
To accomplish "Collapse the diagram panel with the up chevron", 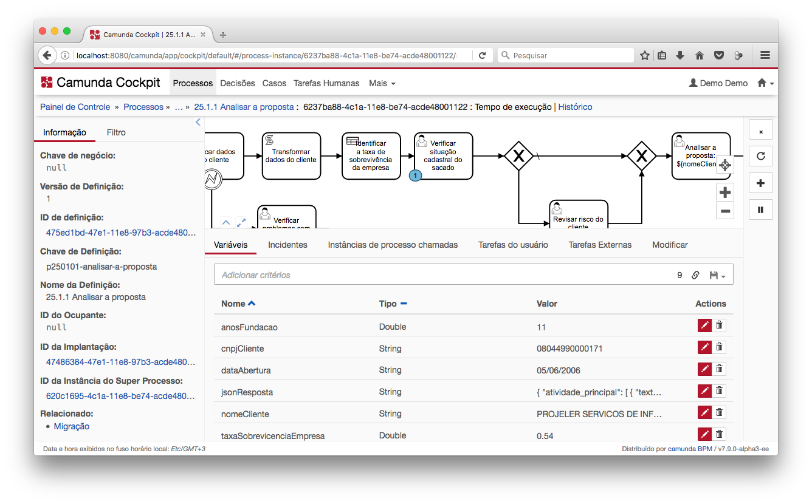I will (225, 223).
